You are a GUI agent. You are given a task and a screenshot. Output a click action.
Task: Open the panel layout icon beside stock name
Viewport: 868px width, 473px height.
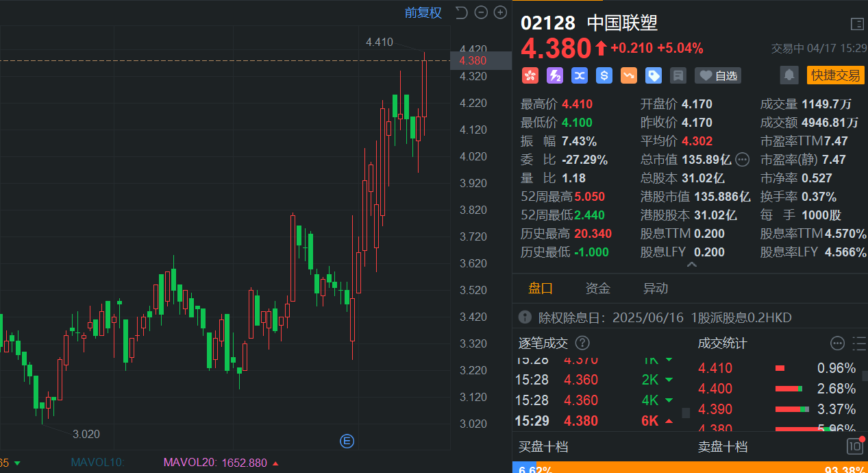coord(857,24)
